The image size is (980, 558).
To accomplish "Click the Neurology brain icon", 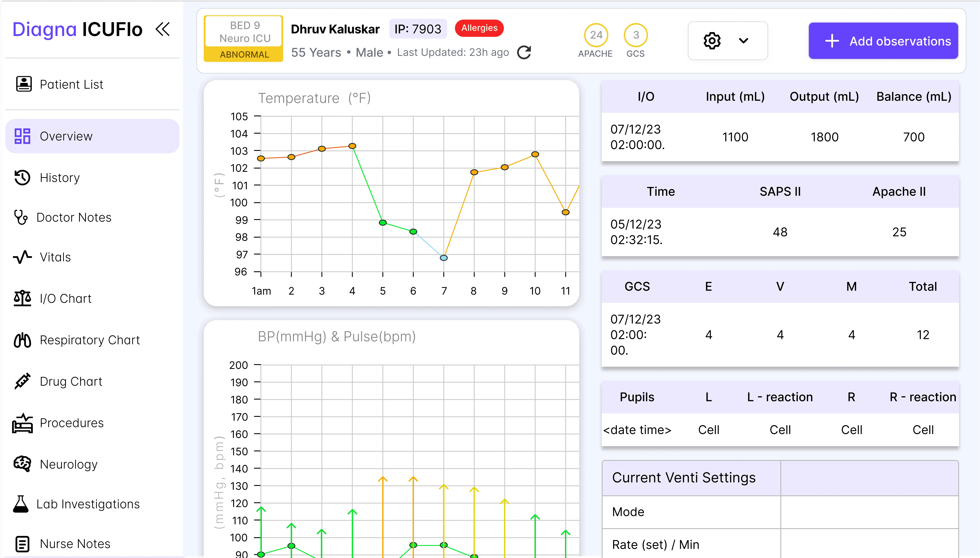I will tap(22, 464).
